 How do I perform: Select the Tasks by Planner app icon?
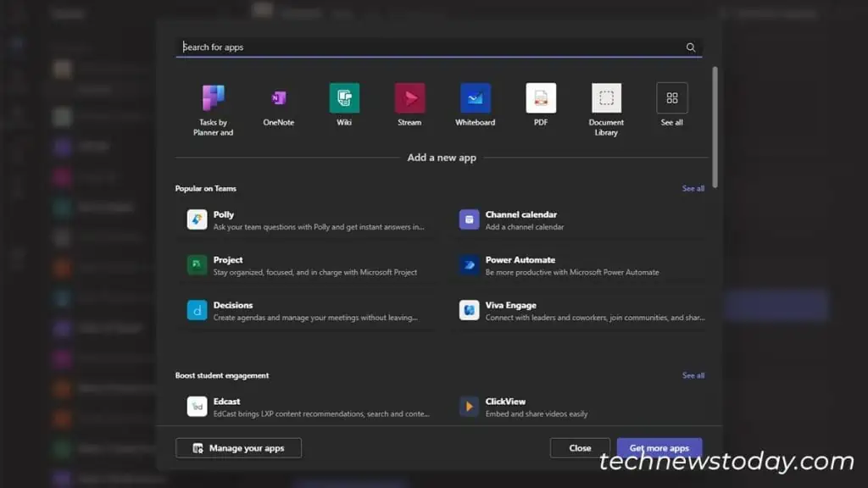pyautogui.click(x=212, y=97)
